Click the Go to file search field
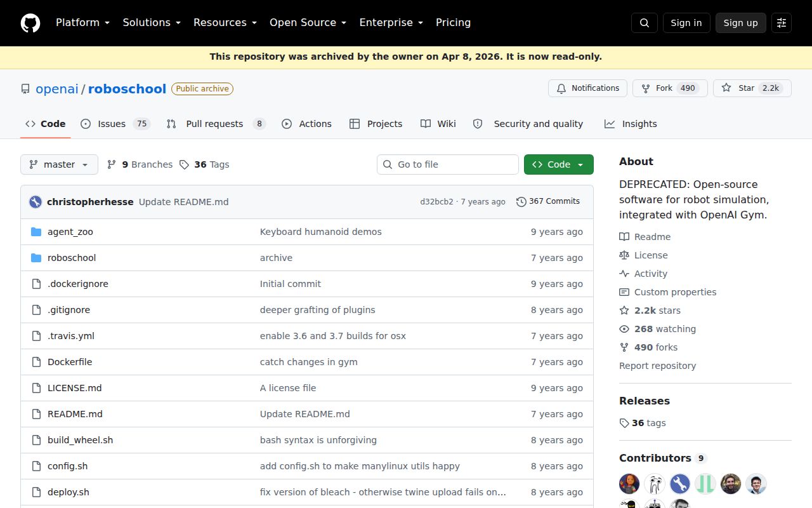Image resolution: width=812 pixels, height=508 pixels. 448,164
